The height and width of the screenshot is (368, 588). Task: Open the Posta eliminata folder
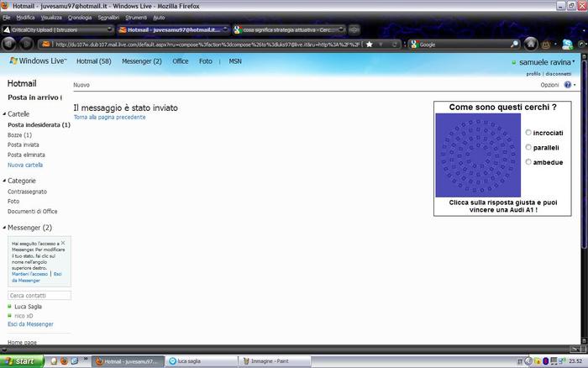pyautogui.click(x=26, y=155)
